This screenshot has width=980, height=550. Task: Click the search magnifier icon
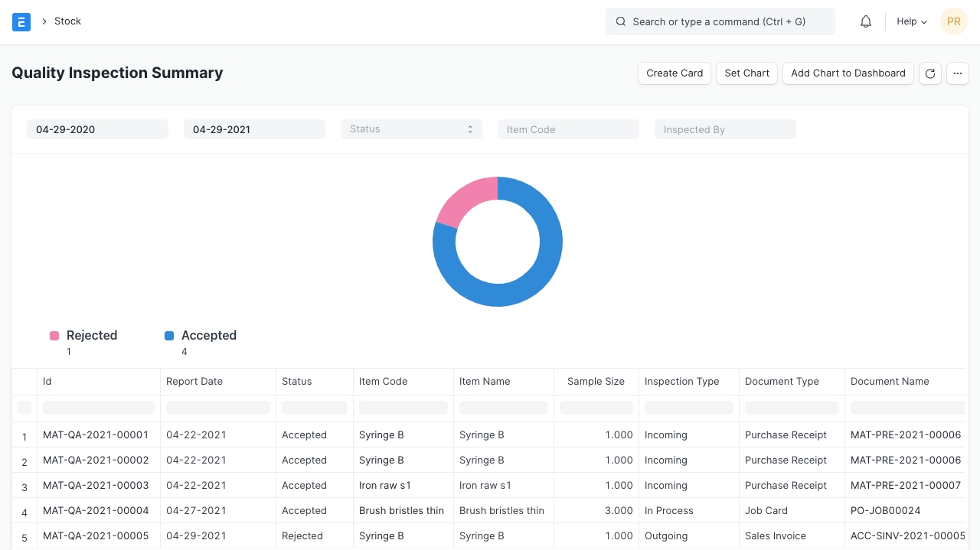[621, 21]
